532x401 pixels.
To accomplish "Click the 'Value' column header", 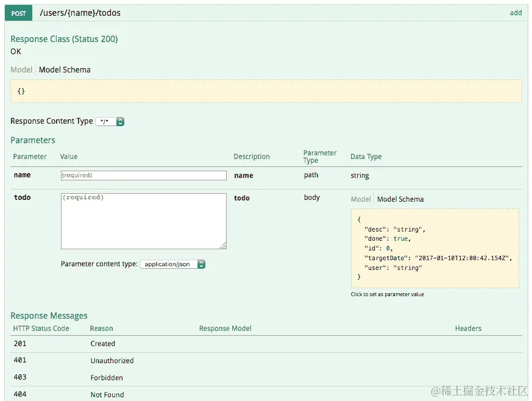I will pos(68,157).
